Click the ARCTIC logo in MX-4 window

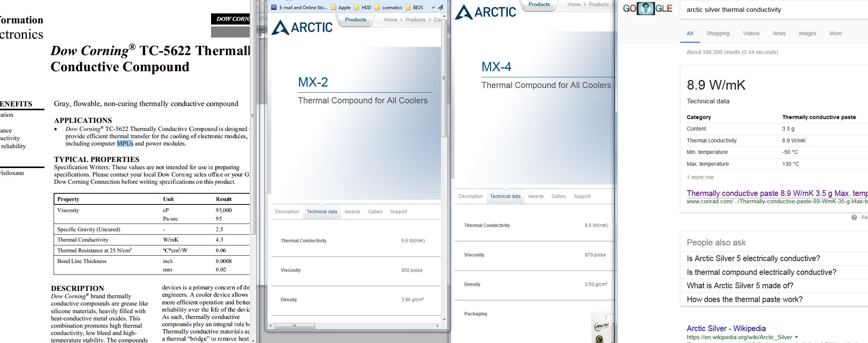pos(485,12)
